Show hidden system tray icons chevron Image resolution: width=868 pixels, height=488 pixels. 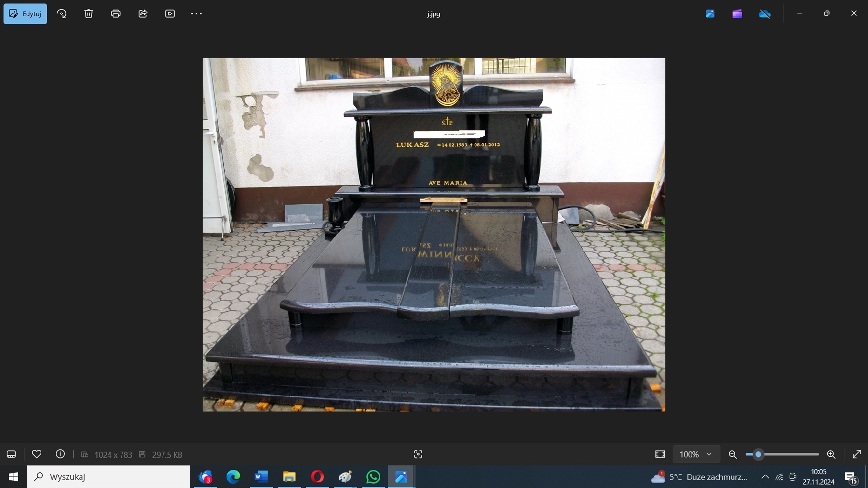point(765,477)
